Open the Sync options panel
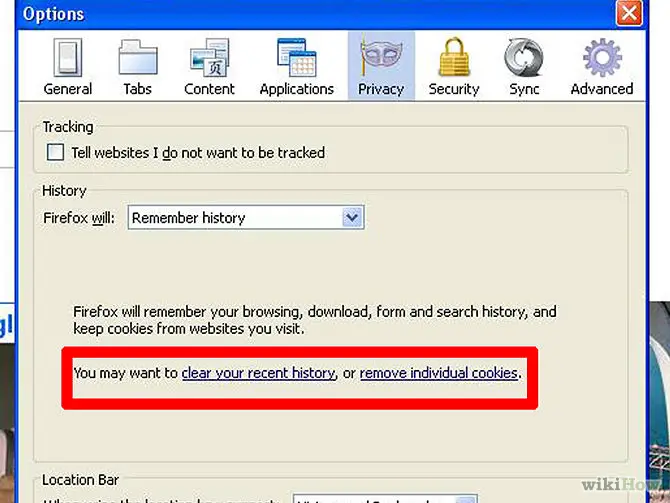Image resolution: width=670 pixels, height=503 pixels. tap(524, 66)
